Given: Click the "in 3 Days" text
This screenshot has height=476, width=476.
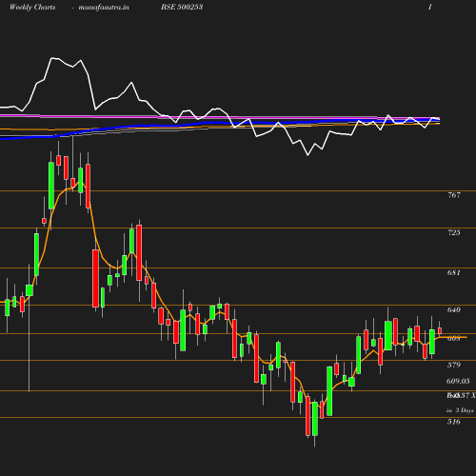Looking at the screenshot, I should point(460,410).
